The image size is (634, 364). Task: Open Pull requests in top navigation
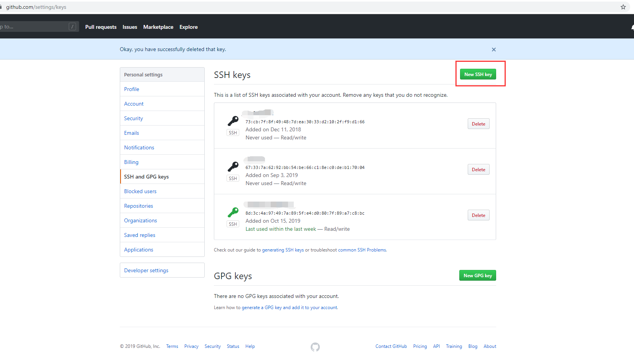101,27
